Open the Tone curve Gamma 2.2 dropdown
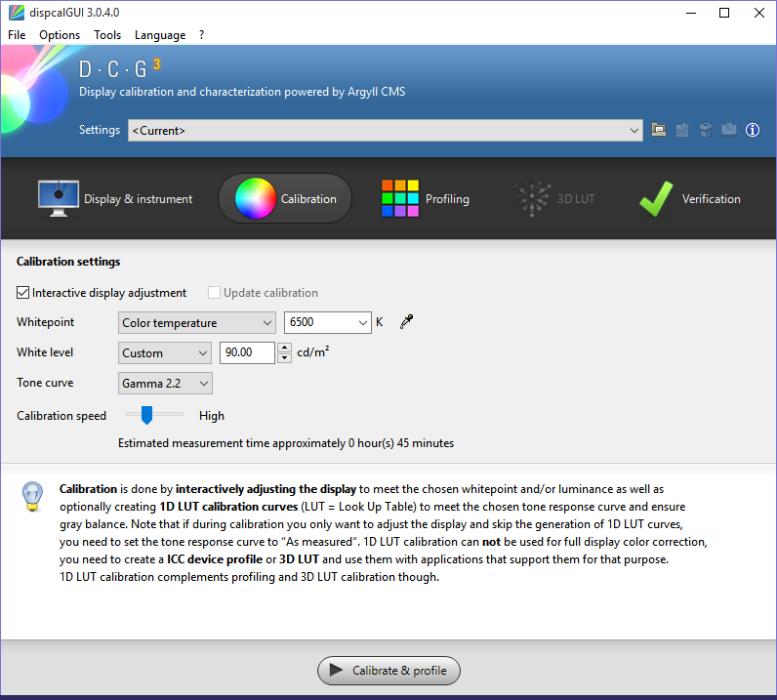This screenshot has height=700, width=777. click(x=165, y=384)
